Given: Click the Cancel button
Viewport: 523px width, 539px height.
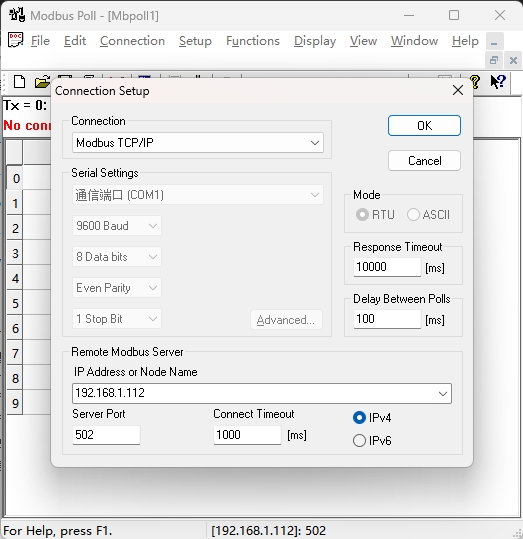Looking at the screenshot, I should pos(424,161).
